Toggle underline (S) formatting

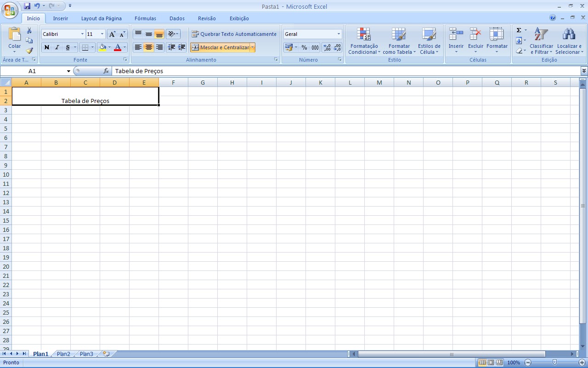tap(68, 47)
